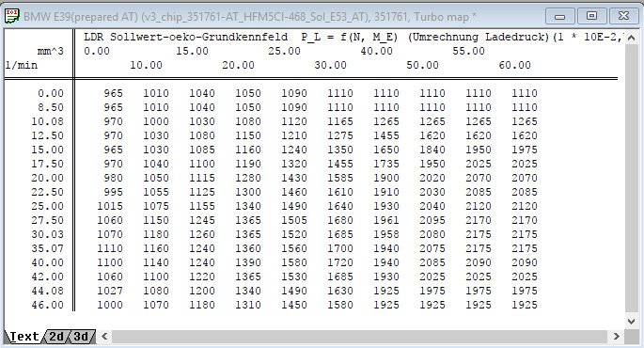
Task: Click the horizontal scrollbar track
Action: click(360, 336)
